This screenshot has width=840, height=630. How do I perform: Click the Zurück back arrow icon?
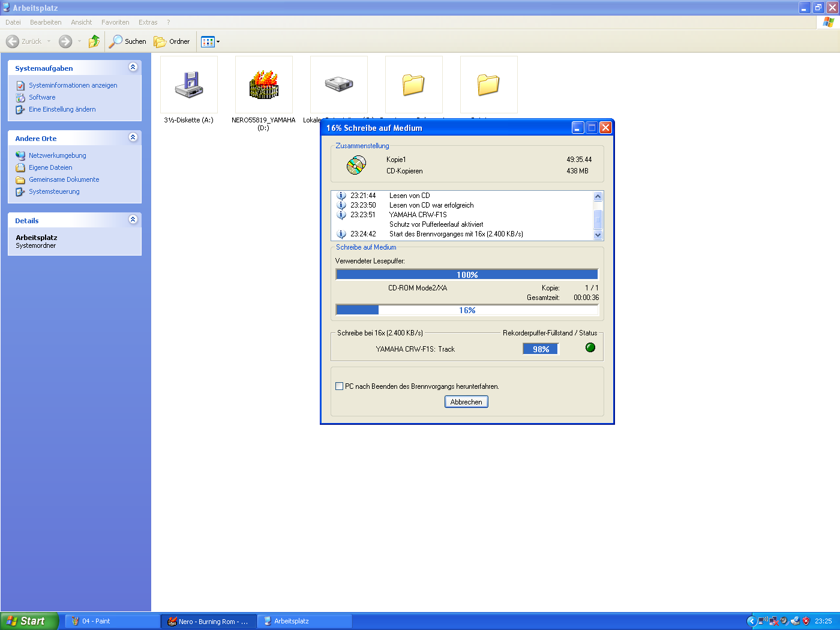[12, 41]
